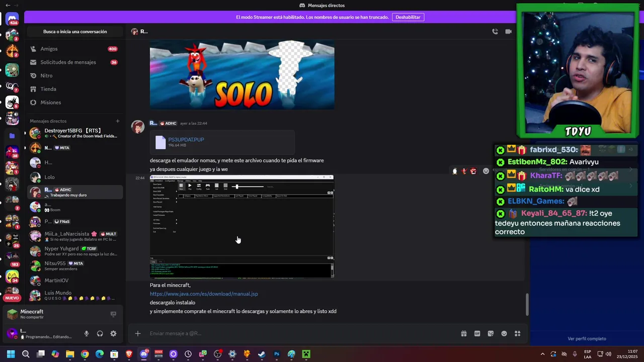Create a new DM with plus icon
644x362 pixels.
[118, 121]
